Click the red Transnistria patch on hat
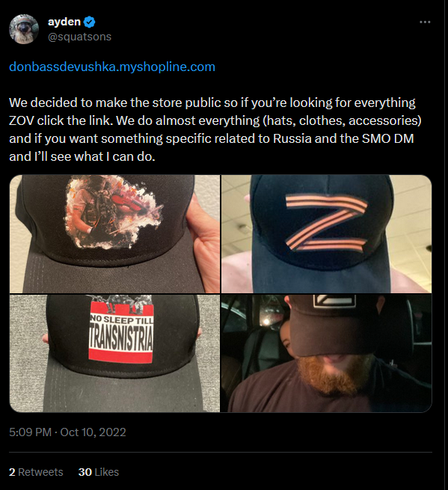The width and height of the screenshot is (448, 490). click(x=121, y=332)
